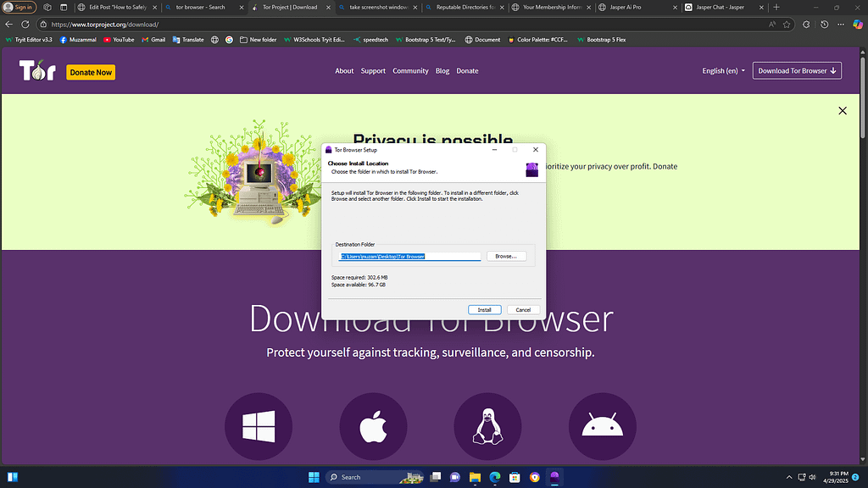Open the Gmail bookmark

click(153, 40)
